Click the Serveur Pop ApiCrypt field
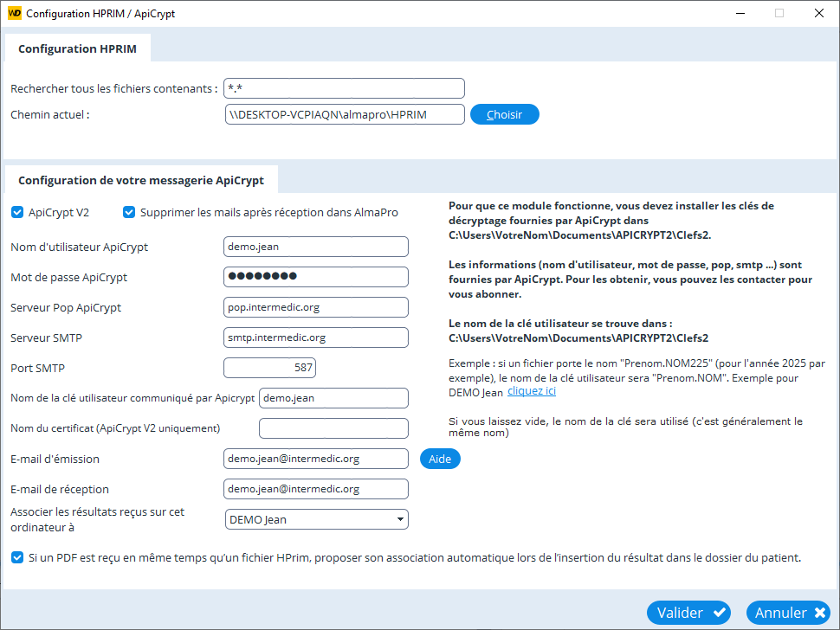 coord(315,307)
